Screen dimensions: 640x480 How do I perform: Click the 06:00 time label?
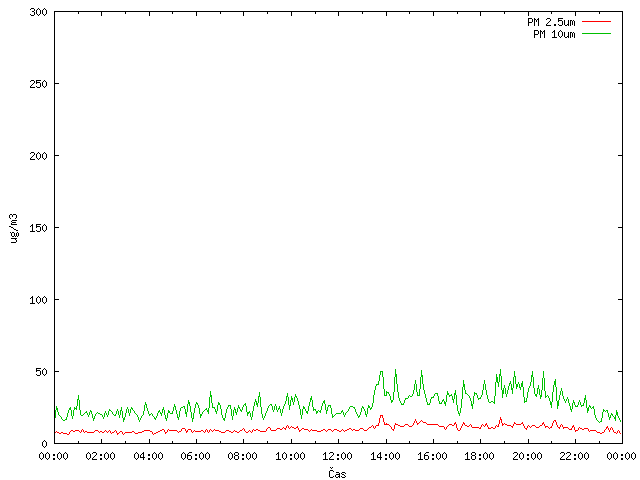196,456
